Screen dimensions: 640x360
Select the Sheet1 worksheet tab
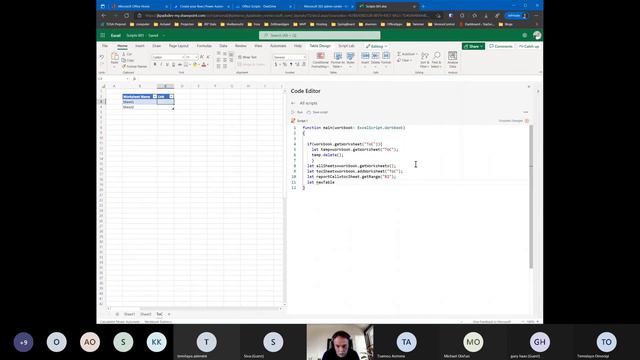[x=129, y=314]
